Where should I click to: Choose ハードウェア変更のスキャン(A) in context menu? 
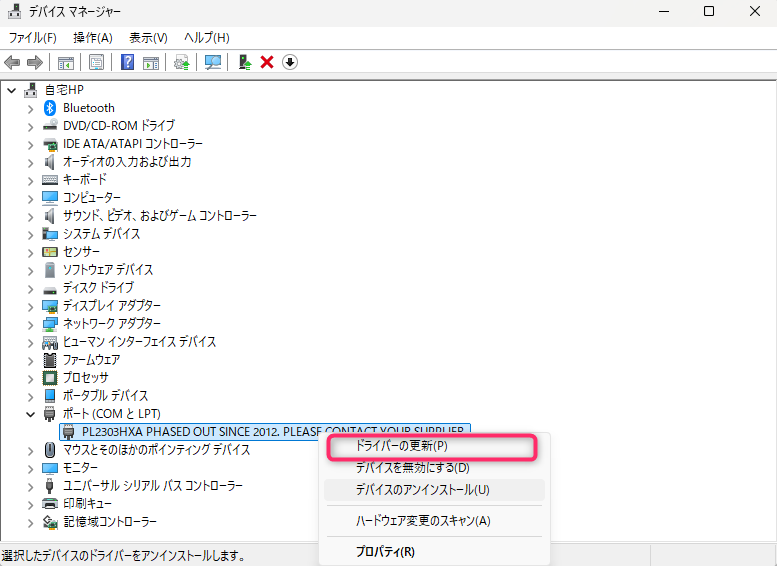pyautogui.click(x=434, y=521)
